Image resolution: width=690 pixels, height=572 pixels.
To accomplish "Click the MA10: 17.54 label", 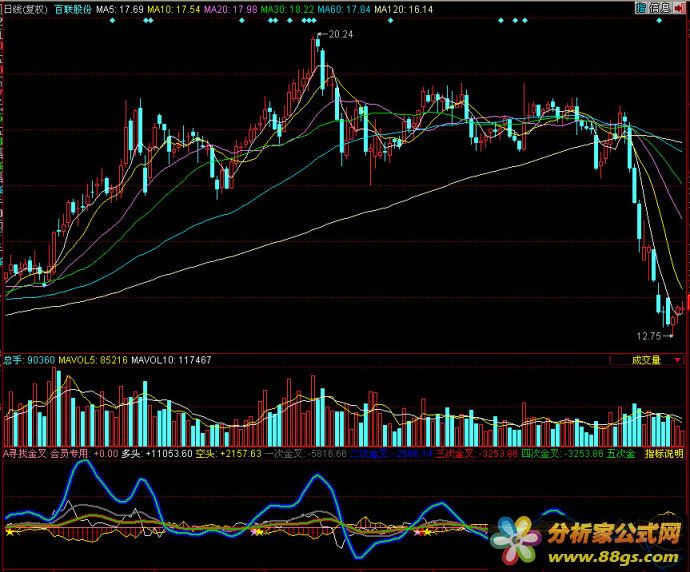I will pos(173,9).
